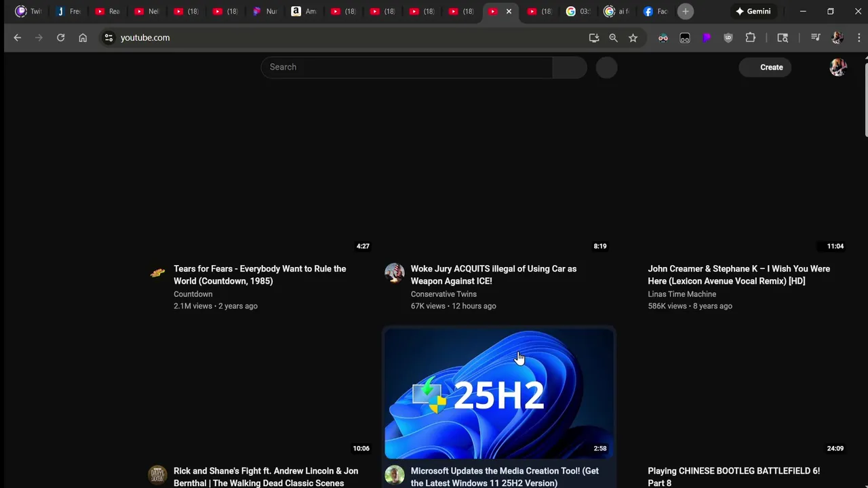Image resolution: width=868 pixels, height=488 pixels.
Task: Switch to the Amazon tab
Action: pyautogui.click(x=304, y=12)
